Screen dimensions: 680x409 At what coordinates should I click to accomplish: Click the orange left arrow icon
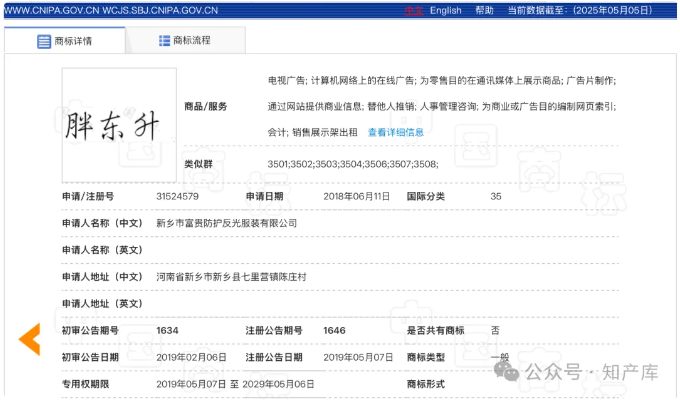[x=29, y=339]
